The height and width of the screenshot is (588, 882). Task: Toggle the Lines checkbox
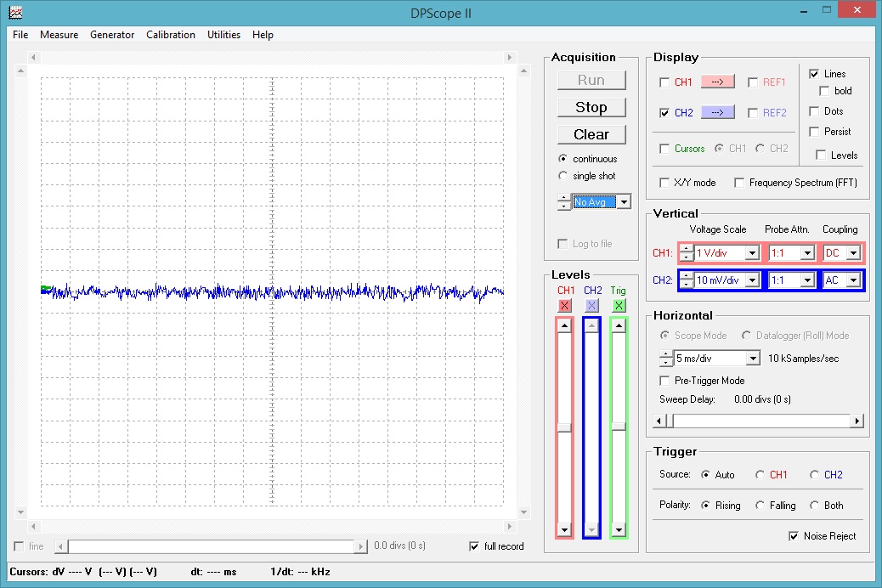coord(814,74)
